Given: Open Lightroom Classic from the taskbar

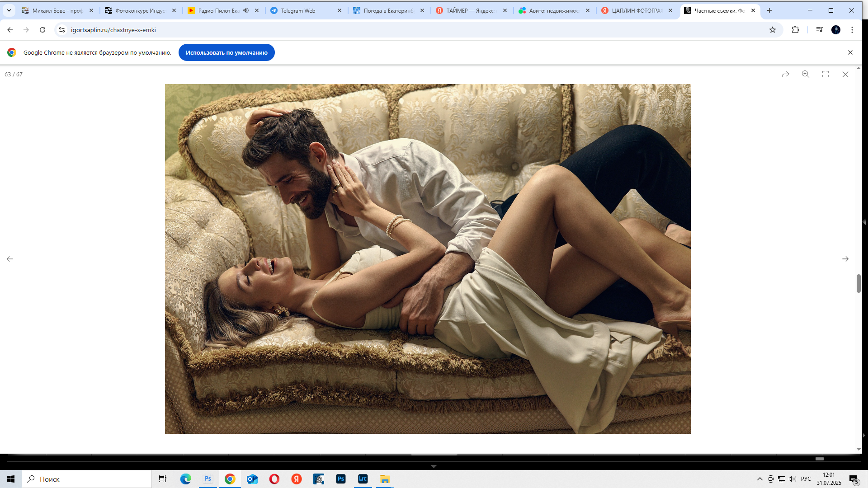Looking at the screenshot, I should pos(363,479).
